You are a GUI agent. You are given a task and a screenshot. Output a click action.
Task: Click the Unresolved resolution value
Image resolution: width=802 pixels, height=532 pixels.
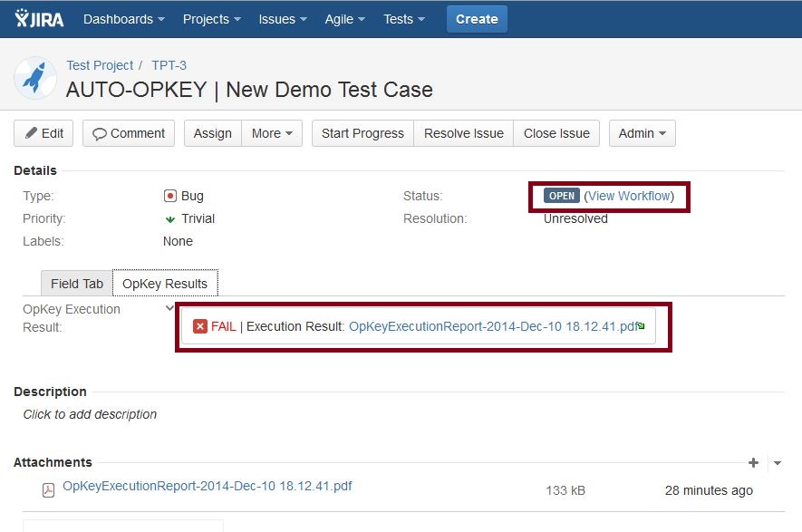click(x=575, y=219)
